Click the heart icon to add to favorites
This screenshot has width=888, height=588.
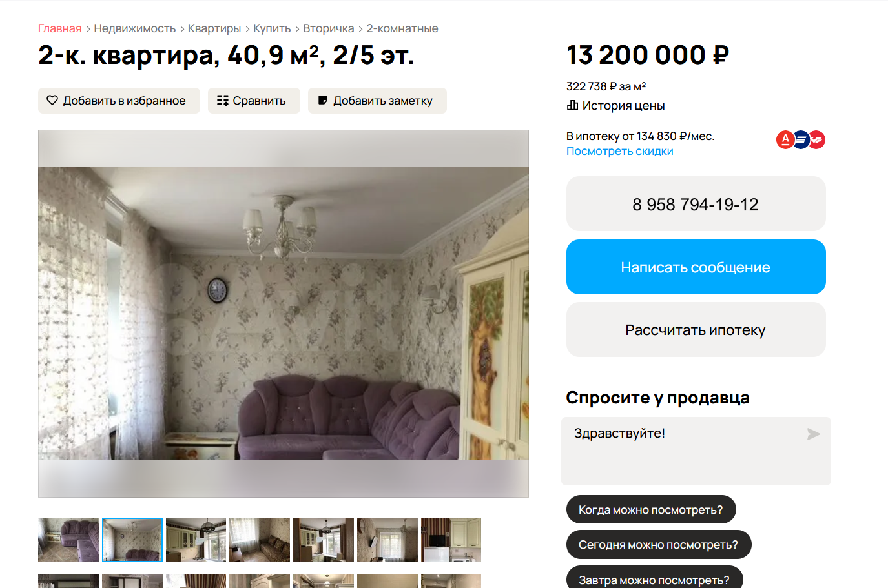click(52, 101)
